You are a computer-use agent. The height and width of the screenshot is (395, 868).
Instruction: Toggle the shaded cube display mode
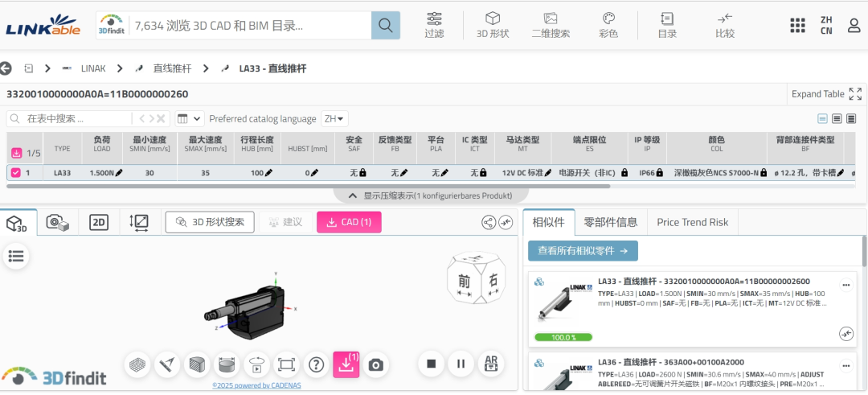point(197,364)
